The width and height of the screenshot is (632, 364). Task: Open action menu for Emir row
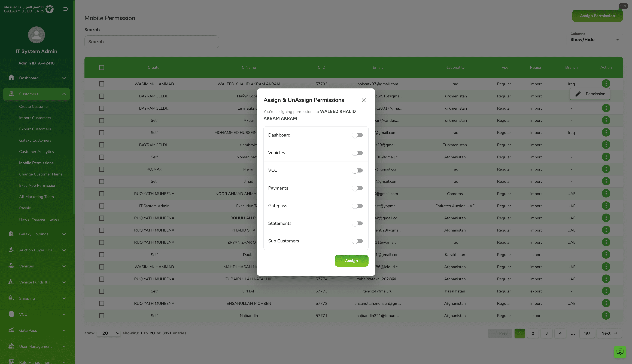[606, 108]
